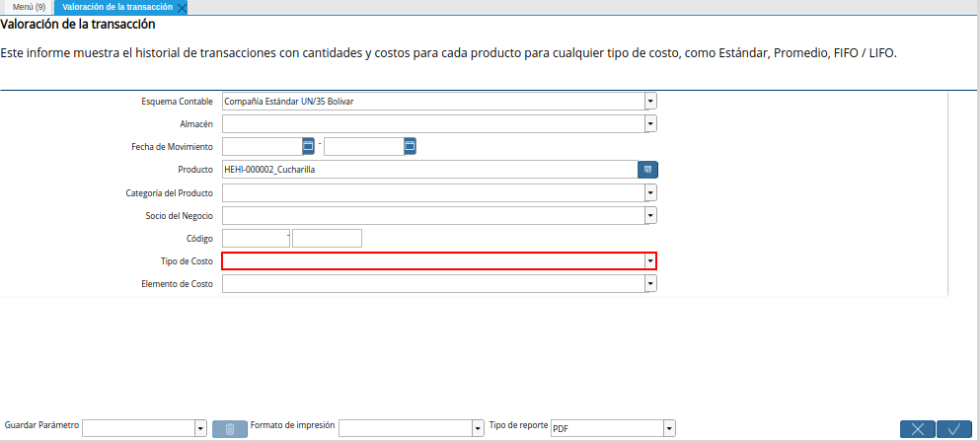Viewport: 980px width, 441px height.
Task: Focus the Tipo de Costo text field
Action: (x=434, y=260)
